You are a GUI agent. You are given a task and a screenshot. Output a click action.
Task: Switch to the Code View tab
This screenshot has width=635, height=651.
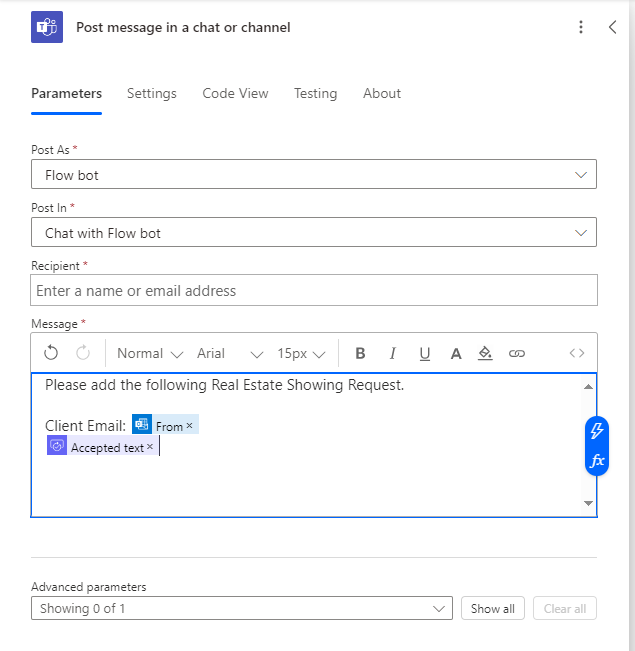click(x=235, y=93)
